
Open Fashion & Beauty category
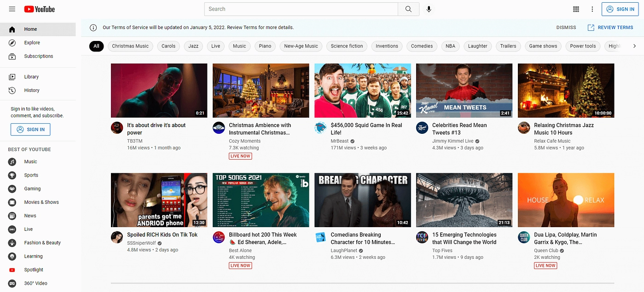38,243
